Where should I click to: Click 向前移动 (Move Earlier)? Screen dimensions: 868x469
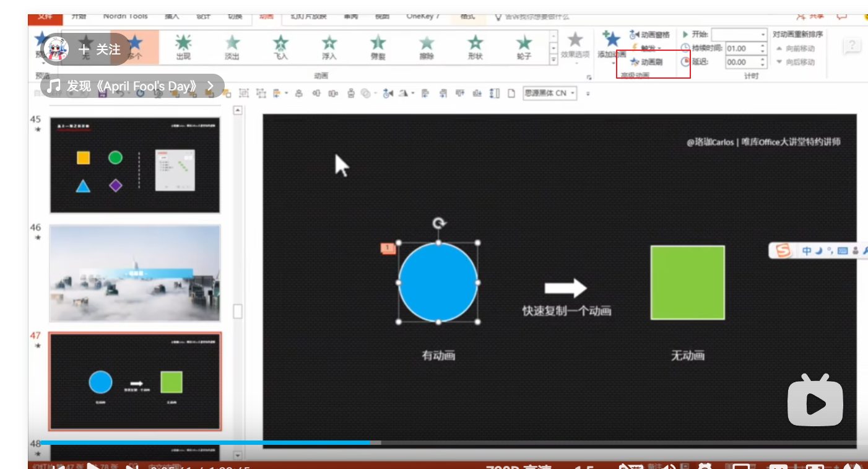point(796,48)
